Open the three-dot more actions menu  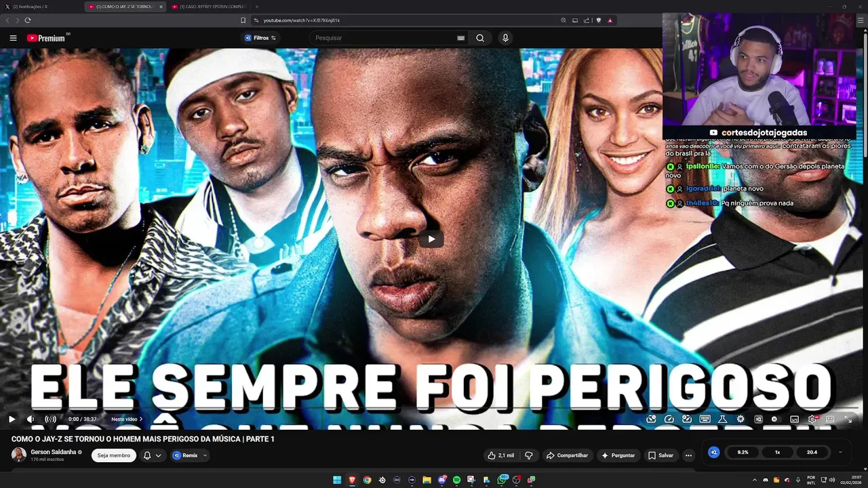coord(688,455)
